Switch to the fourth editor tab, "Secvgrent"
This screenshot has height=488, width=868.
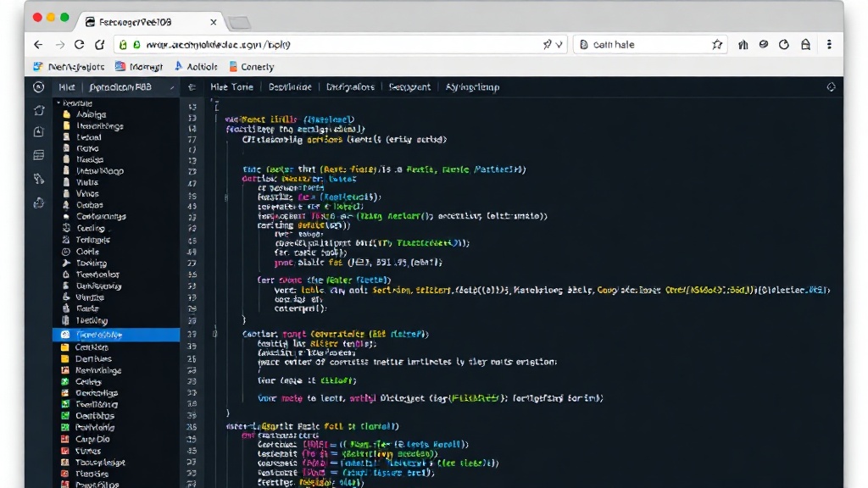(409, 87)
